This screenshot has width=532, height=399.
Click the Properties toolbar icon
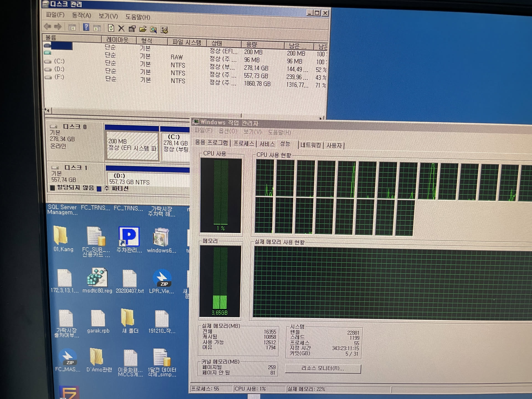[x=132, y=29]
